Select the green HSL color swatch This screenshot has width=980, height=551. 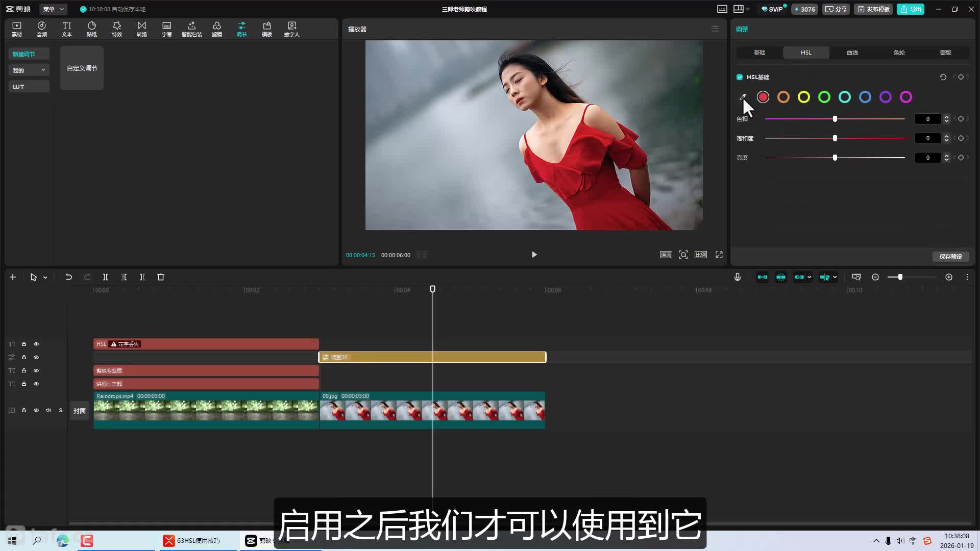coord(824,97)
